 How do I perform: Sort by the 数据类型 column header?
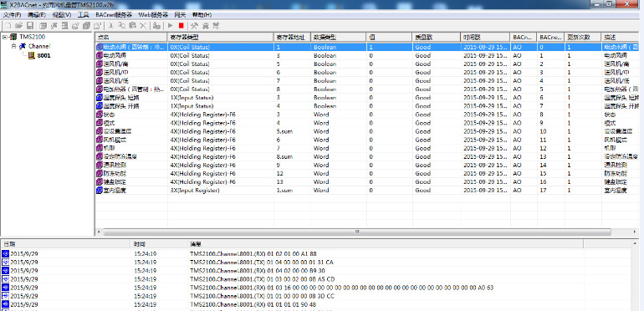pyautogui.click(x=339, y=37)
